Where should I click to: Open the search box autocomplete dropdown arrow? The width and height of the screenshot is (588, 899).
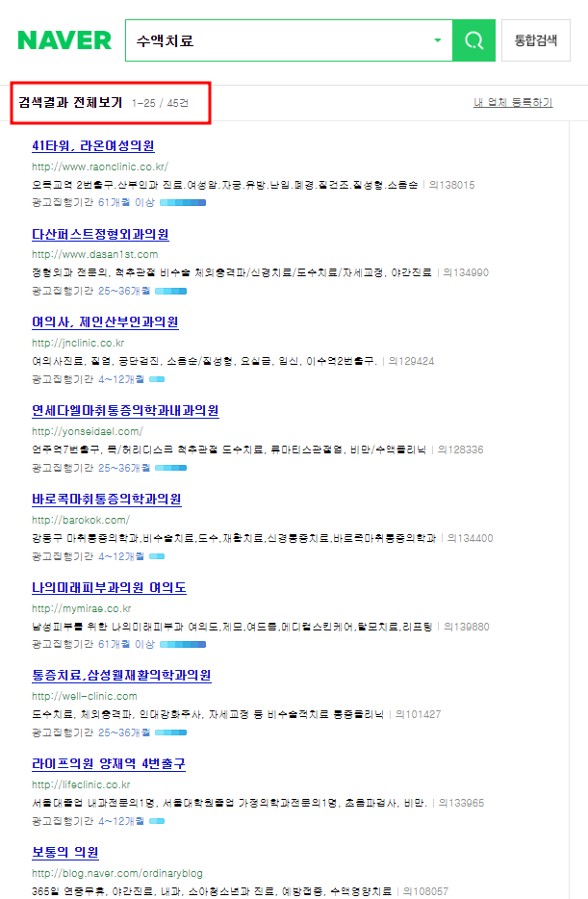437,40
